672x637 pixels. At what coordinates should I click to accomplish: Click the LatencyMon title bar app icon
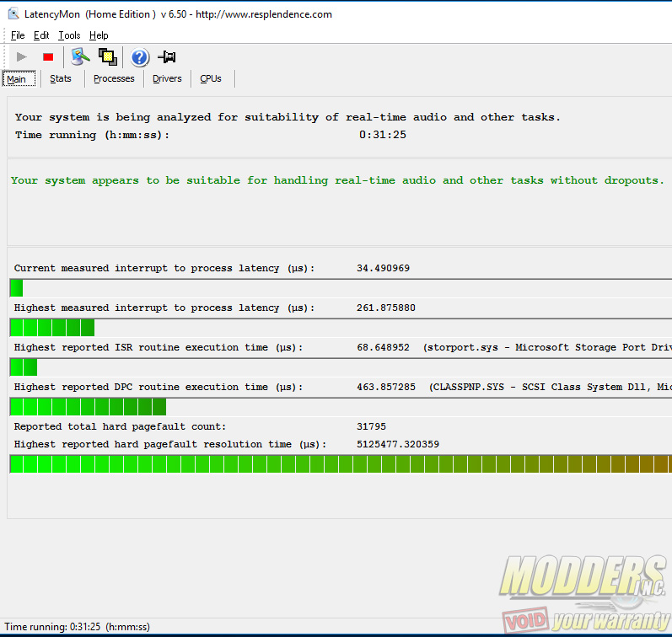tap(13, 13)
